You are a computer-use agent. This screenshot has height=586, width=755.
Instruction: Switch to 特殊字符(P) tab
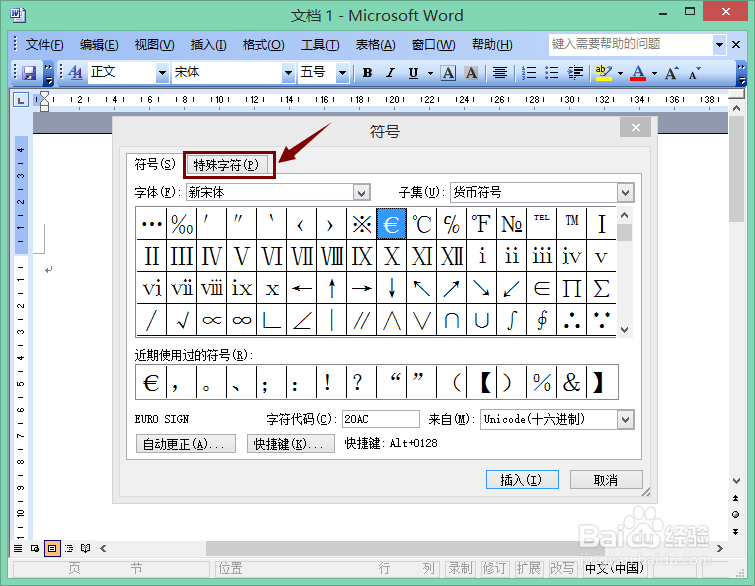pyautogui.click(x=226, y=165)
